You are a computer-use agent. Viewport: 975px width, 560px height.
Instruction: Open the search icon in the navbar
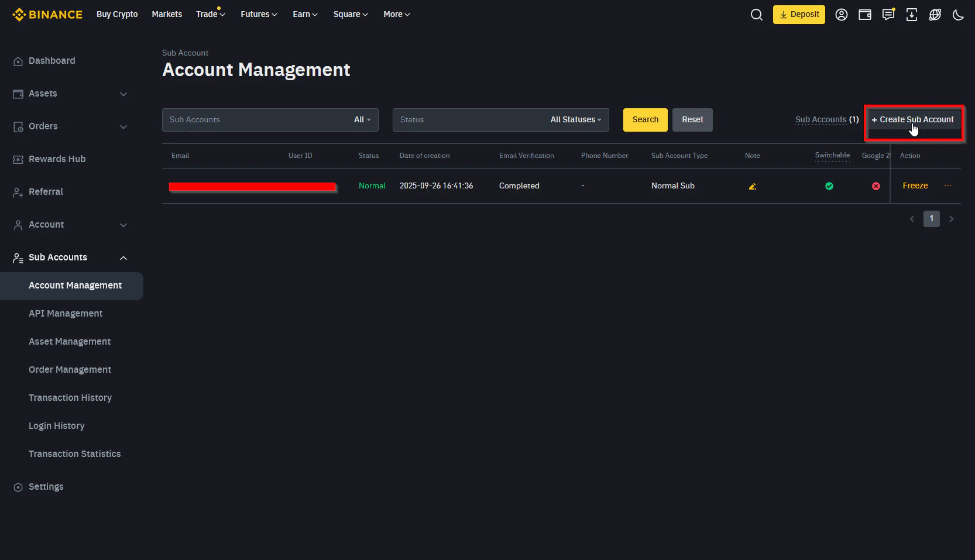[x=756, y=14]
